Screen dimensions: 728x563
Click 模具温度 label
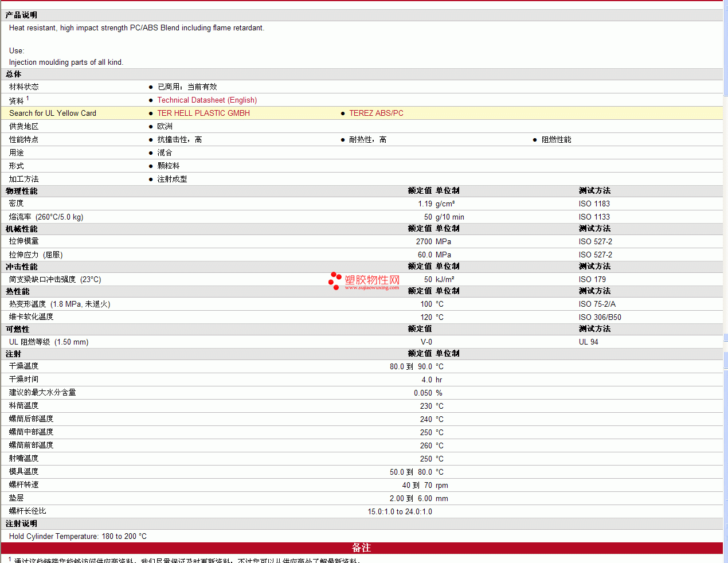pyautogui.click(x=24, y=472)
